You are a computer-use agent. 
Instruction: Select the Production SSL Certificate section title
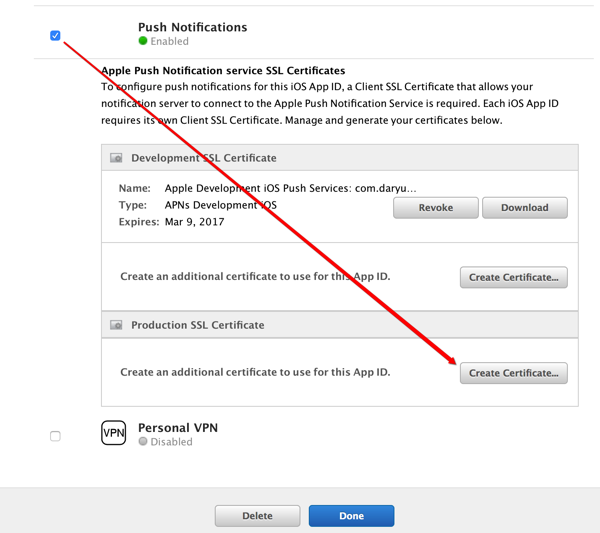point(198,326)
